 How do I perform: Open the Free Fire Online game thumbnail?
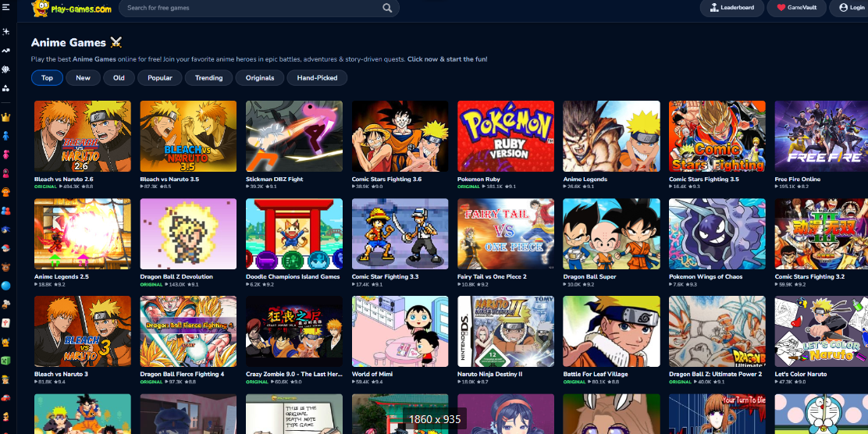click(x=821, y=136)
